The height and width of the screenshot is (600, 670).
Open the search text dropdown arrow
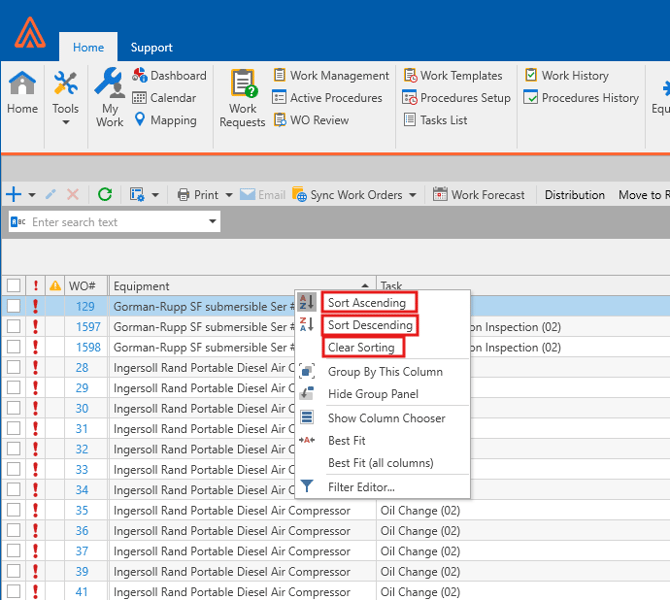click(x=212, y=222)
